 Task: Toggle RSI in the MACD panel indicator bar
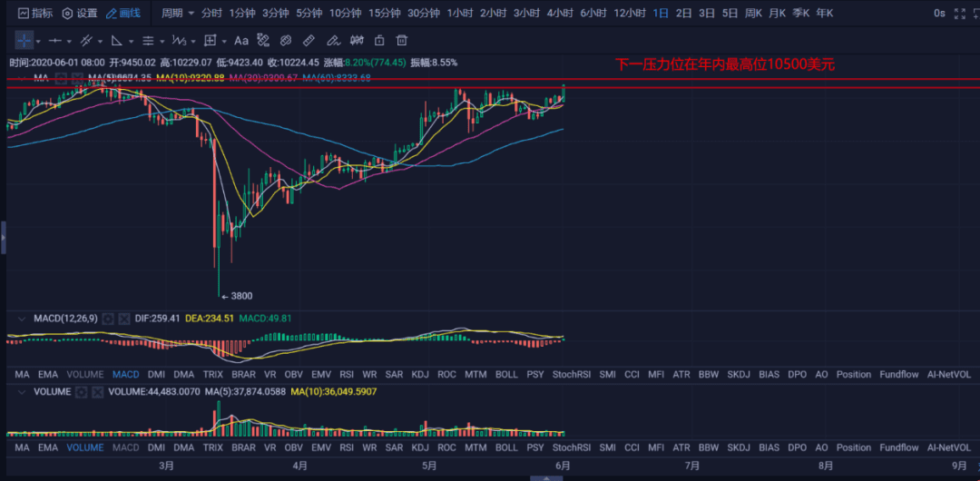click(347, 375)
